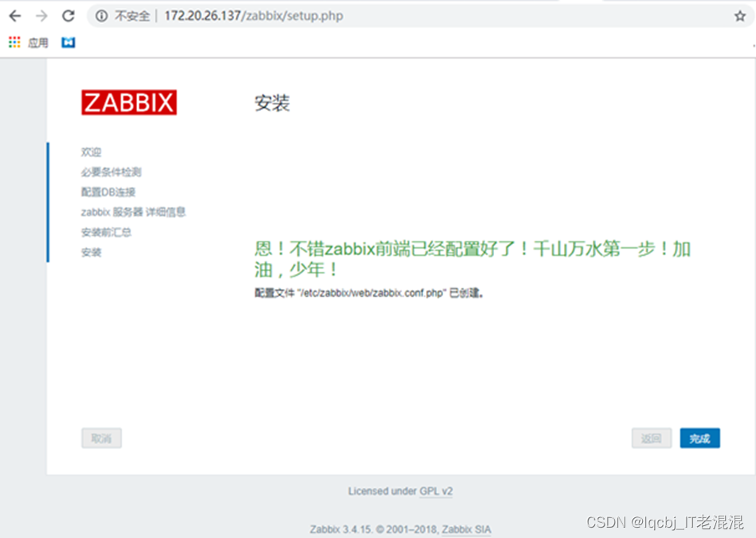Click the Zabbix 3.4.15 version text
The width and height of the screenshot is (756, 538).
pyautogui.click(x=341, y=529)
